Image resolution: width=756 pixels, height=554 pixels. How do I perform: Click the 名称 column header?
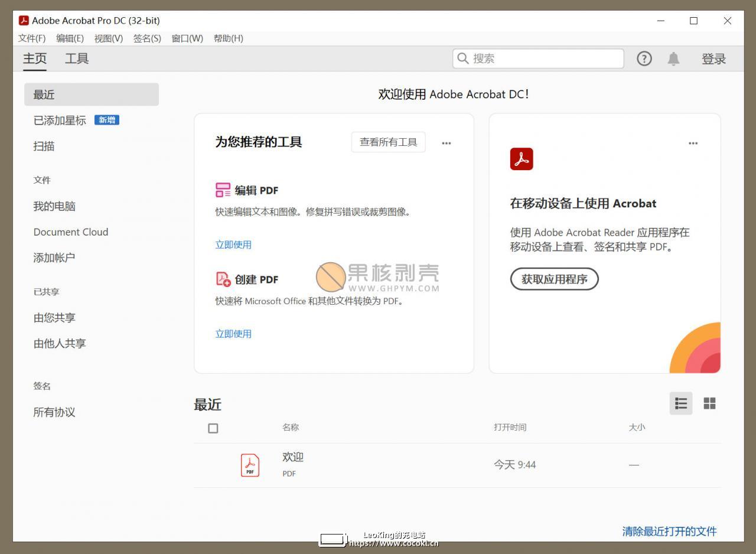[x=291, y=427]
